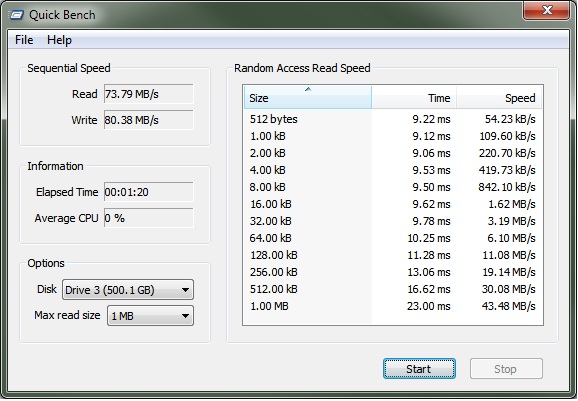Click the sequential Write speed field
Screen dimensions: 578x401
click(149, 120)
